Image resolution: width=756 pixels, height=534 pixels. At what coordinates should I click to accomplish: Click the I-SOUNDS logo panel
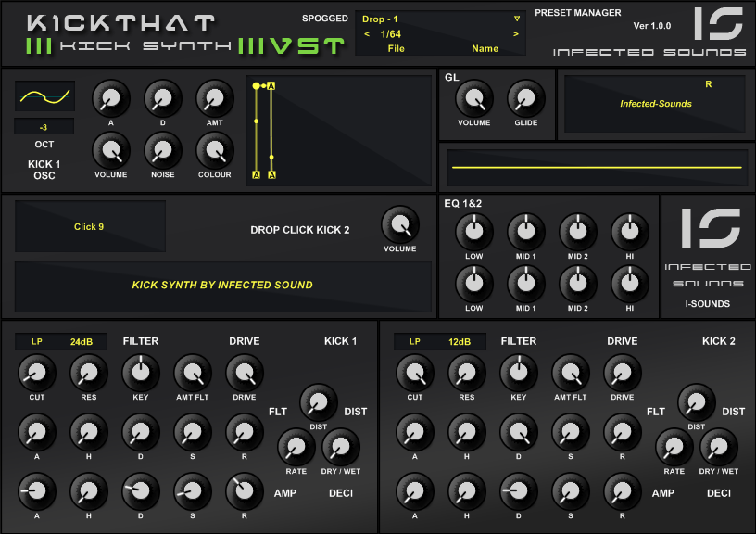(x=707, y=257)
